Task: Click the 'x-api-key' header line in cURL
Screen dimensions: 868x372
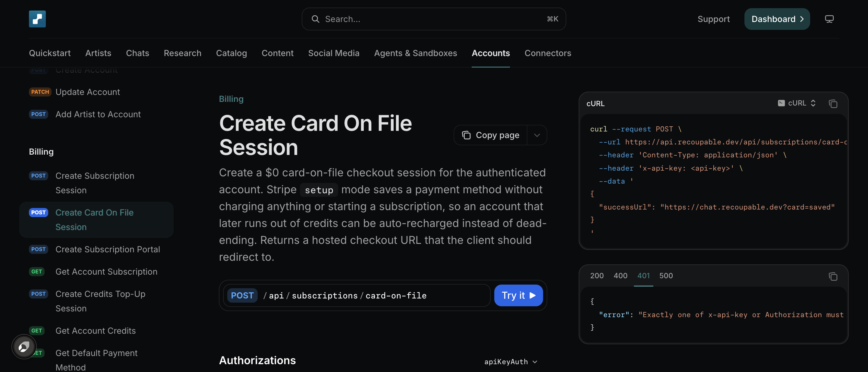Action: 671,168
